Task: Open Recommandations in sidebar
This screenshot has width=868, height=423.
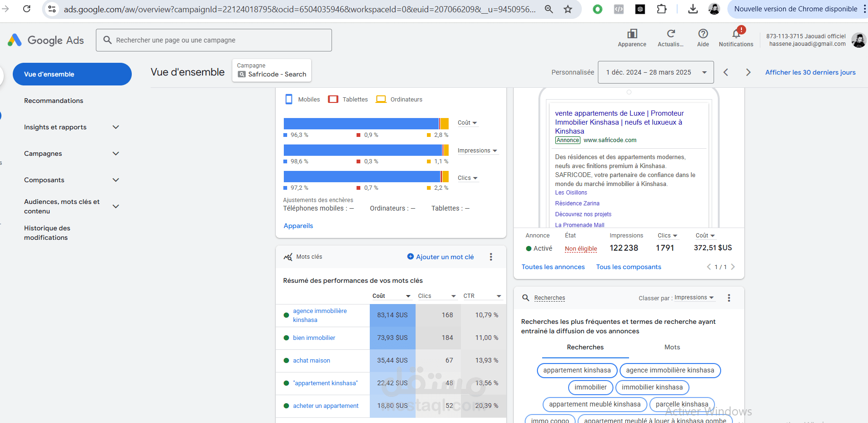Action: pyautogui.click(x=53, y=101)
